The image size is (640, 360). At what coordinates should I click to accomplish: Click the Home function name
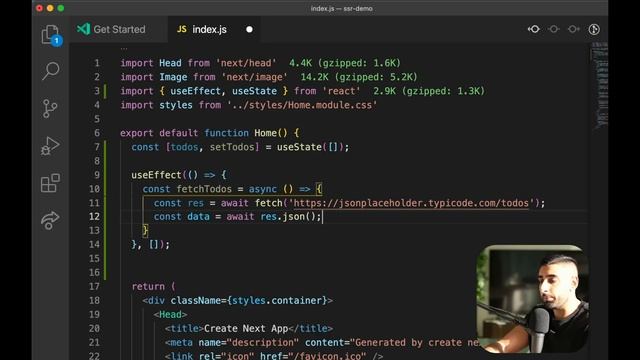(x=265, y=133)
